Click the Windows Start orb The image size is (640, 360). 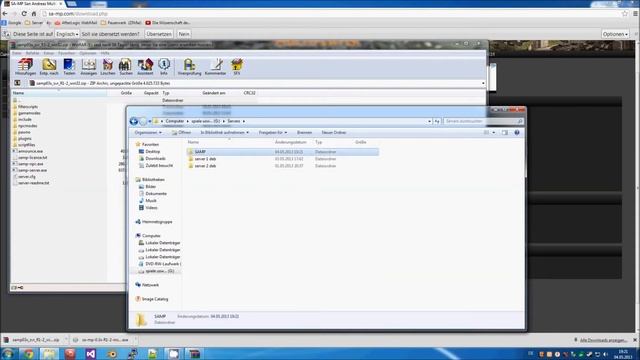pyautogui.click(x=8, y=353)
